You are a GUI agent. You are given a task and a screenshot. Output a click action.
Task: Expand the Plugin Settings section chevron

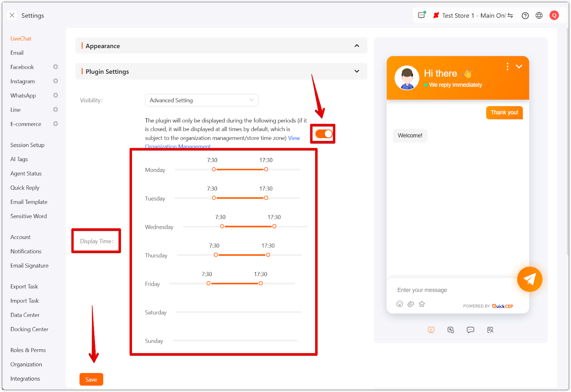(x=357, y=71)
